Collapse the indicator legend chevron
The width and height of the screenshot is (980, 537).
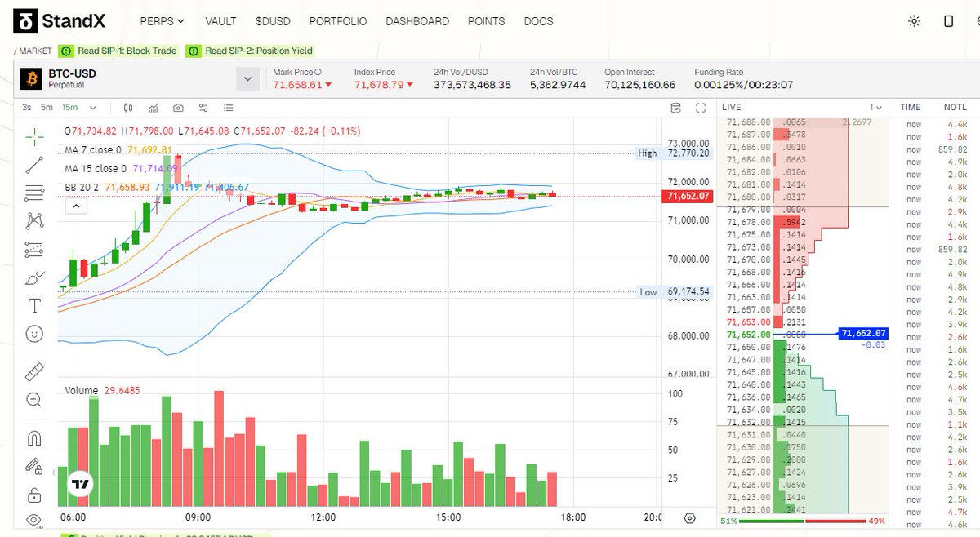pos(74,206)
